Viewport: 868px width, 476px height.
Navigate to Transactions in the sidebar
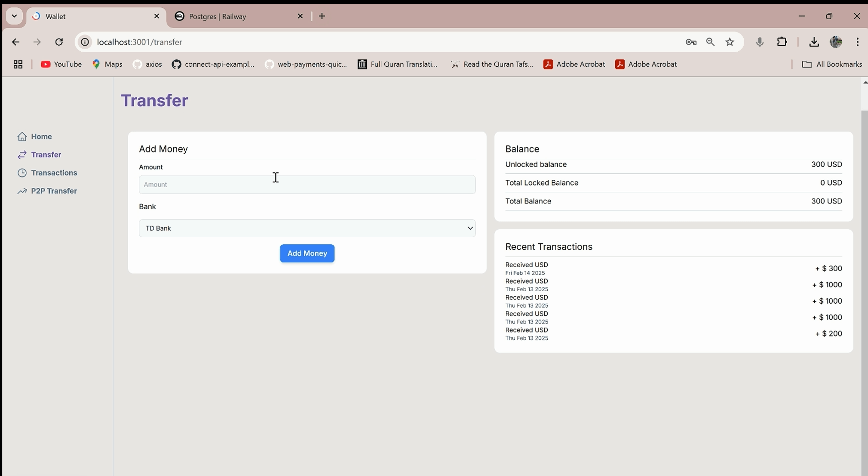coord(54,173)
